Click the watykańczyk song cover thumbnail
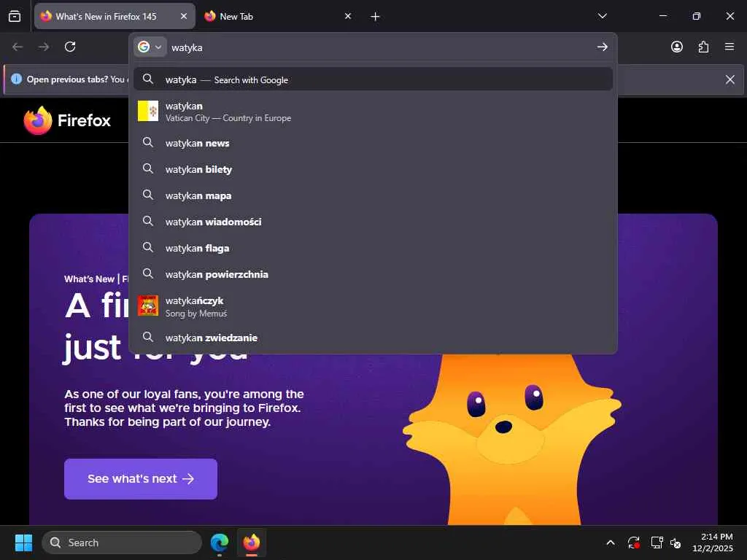The width and height of the screenshot is (747, 560). (x=148, y=306)
